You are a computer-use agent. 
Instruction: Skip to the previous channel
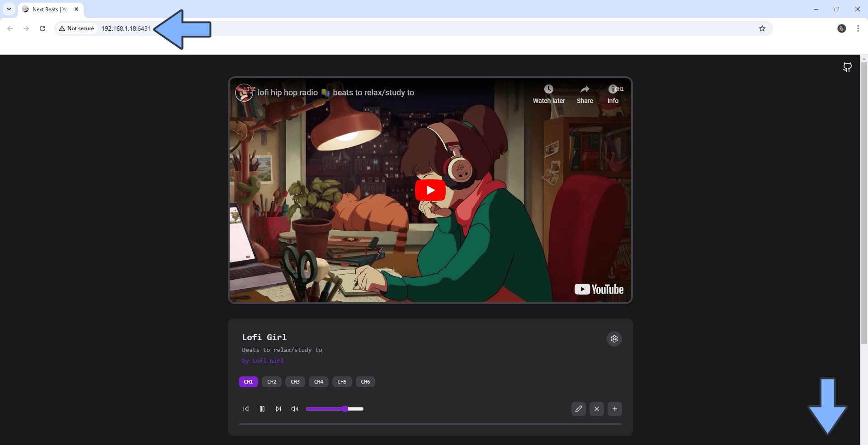click(x=246, y=409)
